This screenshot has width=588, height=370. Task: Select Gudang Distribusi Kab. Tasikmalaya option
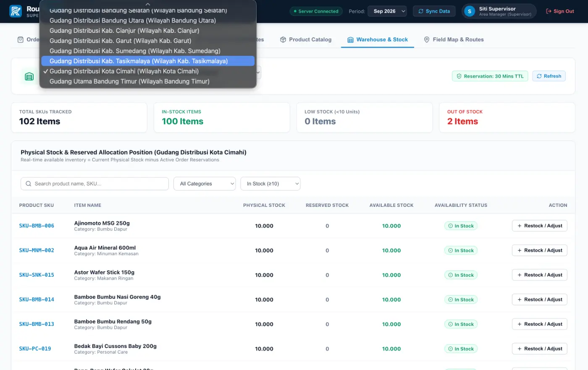[148, 61]
